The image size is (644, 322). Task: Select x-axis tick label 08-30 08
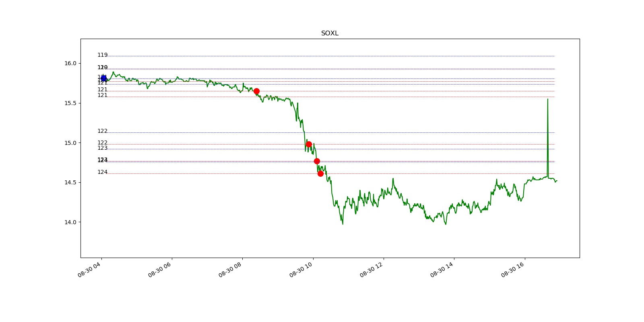(x=230, y=270)
